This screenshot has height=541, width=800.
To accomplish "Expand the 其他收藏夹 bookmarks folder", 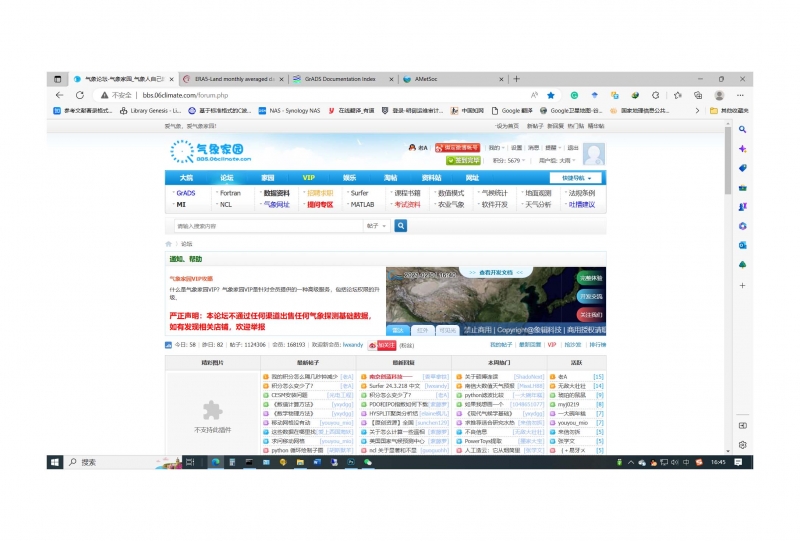I will point(729,110).
